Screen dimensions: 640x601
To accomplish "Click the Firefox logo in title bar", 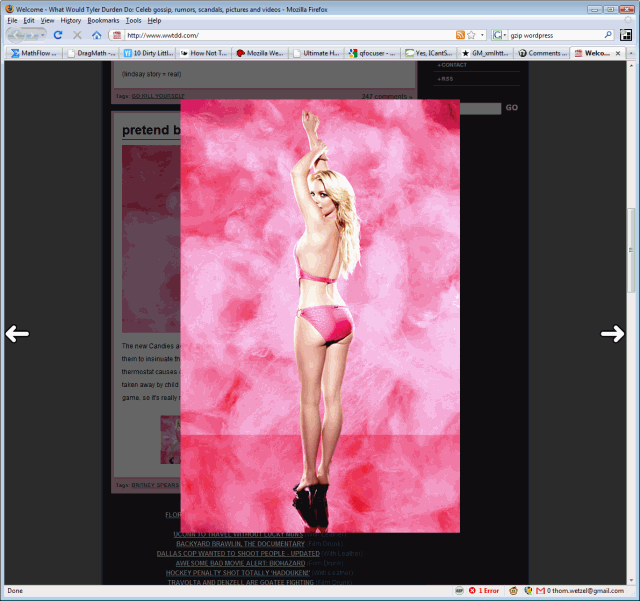I will click(x=9, y=9).
